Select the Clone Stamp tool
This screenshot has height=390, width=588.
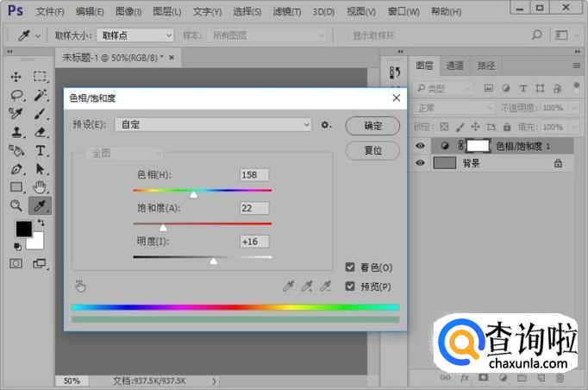[x=16, y=132]
